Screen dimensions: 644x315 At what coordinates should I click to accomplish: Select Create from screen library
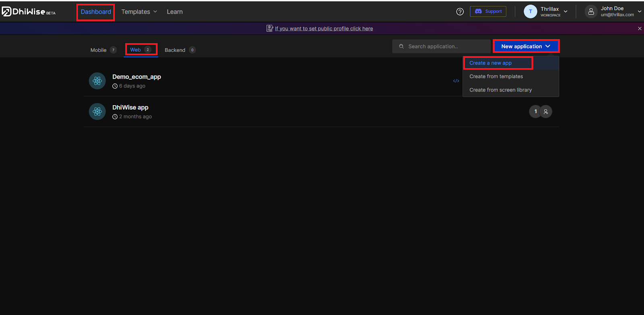pyautogui.click(x=500, y=90)
